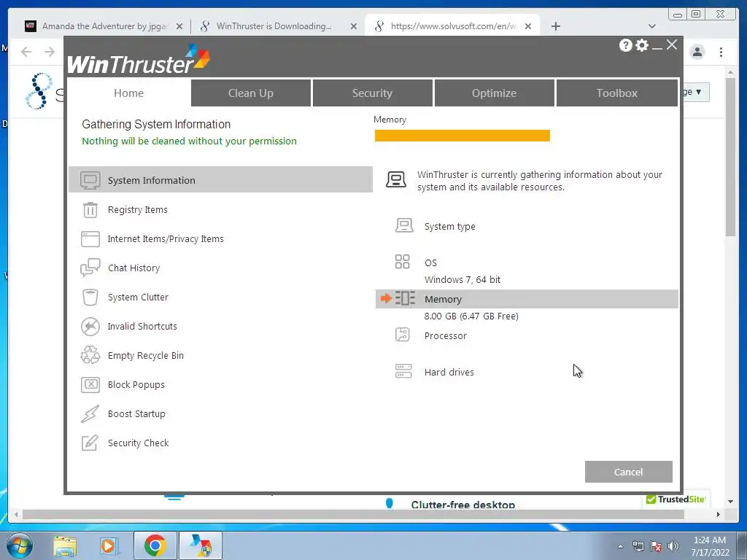Open the Clean Up tab
This screenshot has width=747, height=560.
click(x=251, y=93)
